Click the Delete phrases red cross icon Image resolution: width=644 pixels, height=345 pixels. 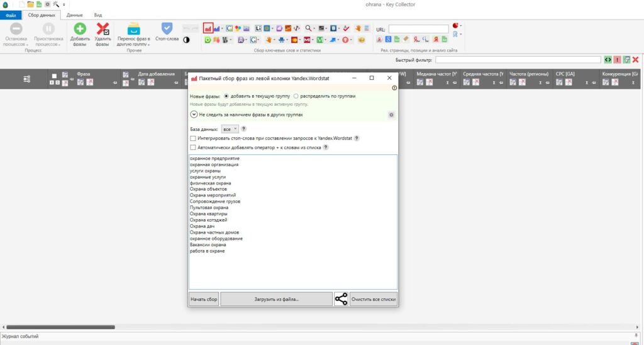[103, 29]
